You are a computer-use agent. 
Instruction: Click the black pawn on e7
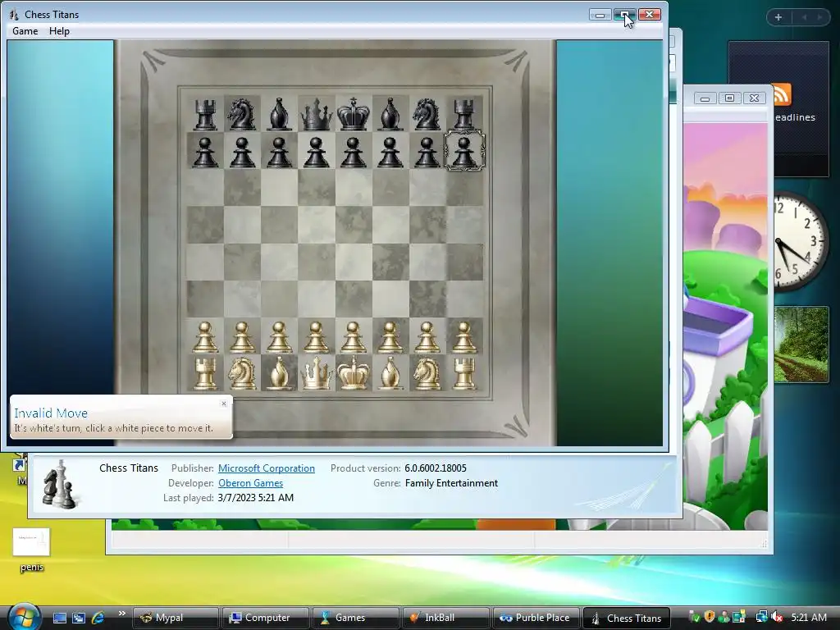pyautogui.click(x=353, y=152)
